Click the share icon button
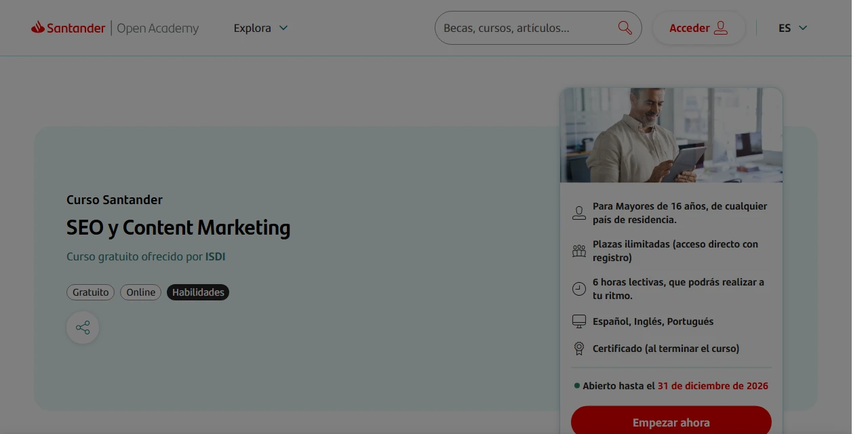Viewport: 868px width, 434px height. click(83, 328)
